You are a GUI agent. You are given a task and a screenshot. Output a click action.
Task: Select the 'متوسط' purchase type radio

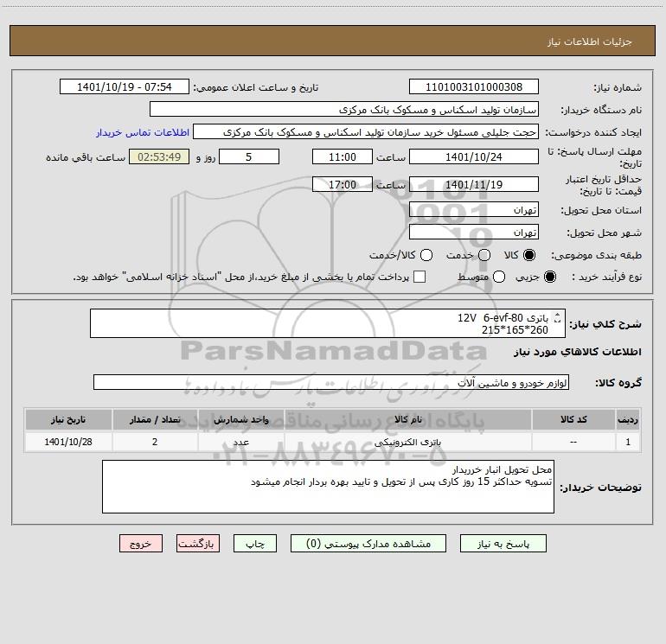click(499, 277)
